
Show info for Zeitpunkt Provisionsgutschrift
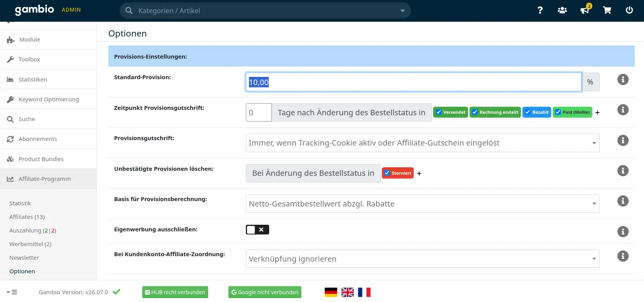tap(623, 110)
